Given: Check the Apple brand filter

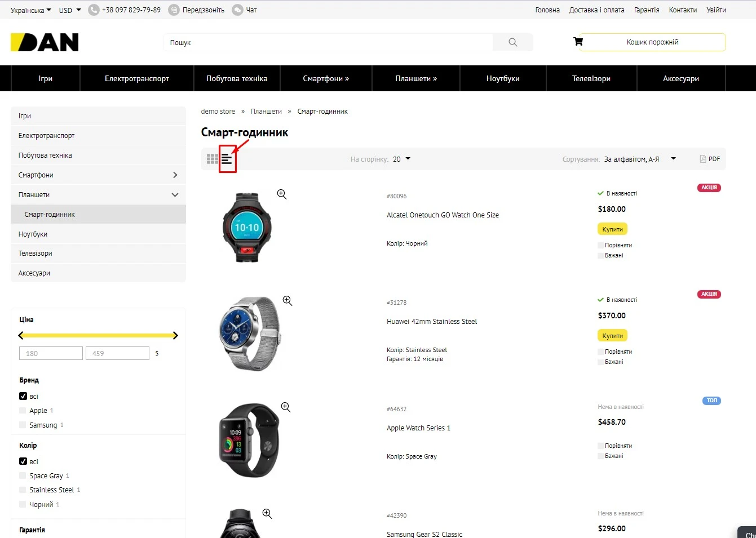Looking at the screenshot, I should [x=23, y=411].
